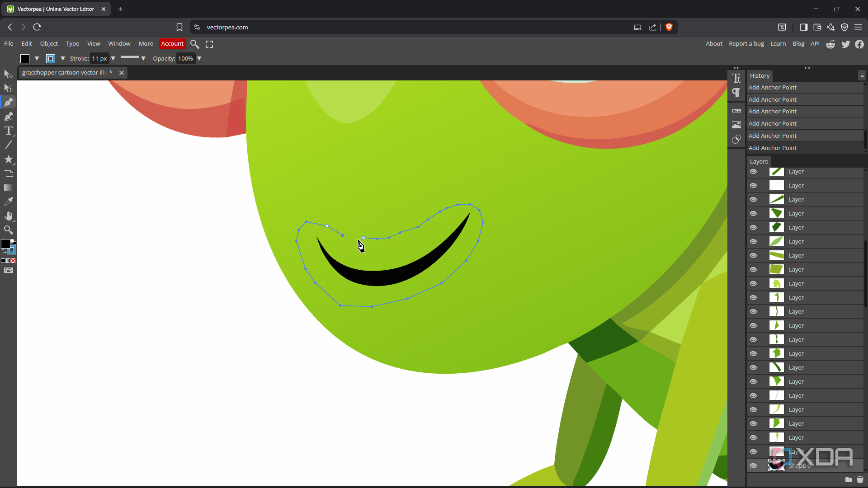Select the Type tool
Screen dimensions: 868x488
(8, 131)
